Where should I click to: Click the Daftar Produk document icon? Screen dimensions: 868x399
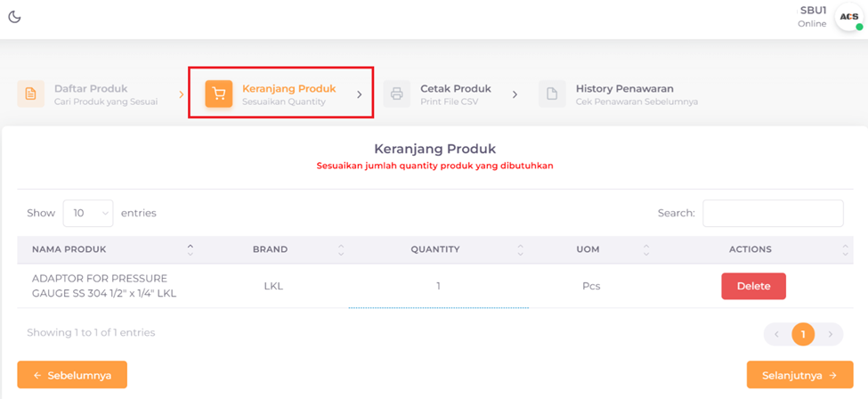[31, 94]
